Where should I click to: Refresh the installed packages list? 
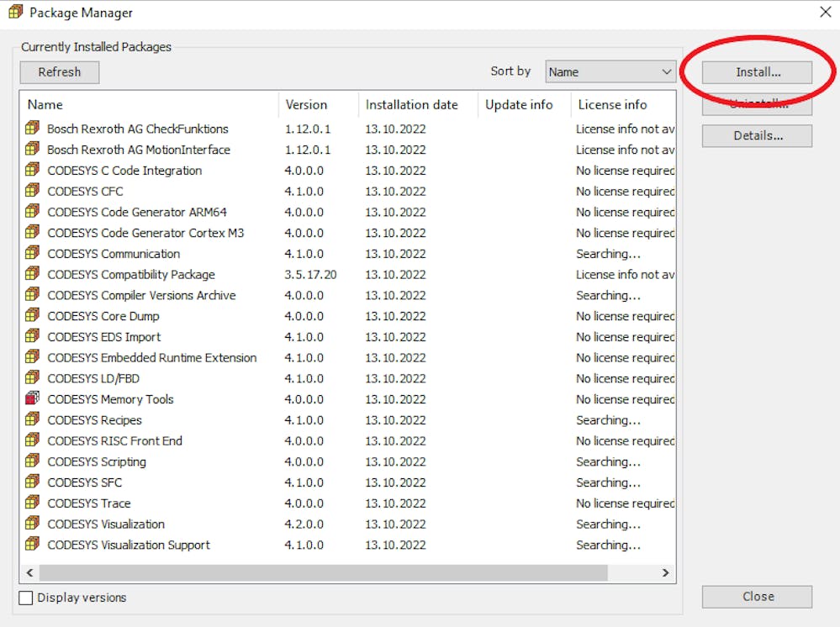[x=60, y=72]
